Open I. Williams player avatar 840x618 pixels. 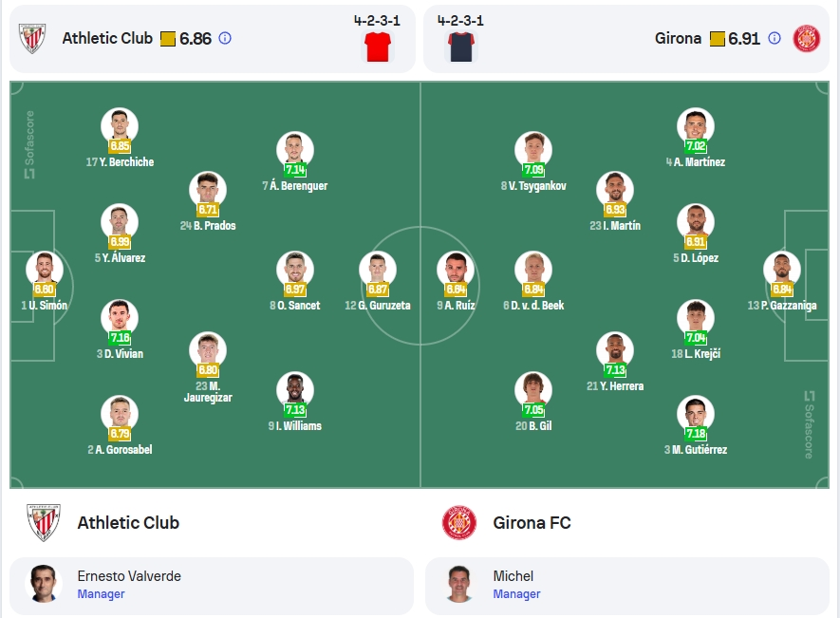[x=295, y=389]
